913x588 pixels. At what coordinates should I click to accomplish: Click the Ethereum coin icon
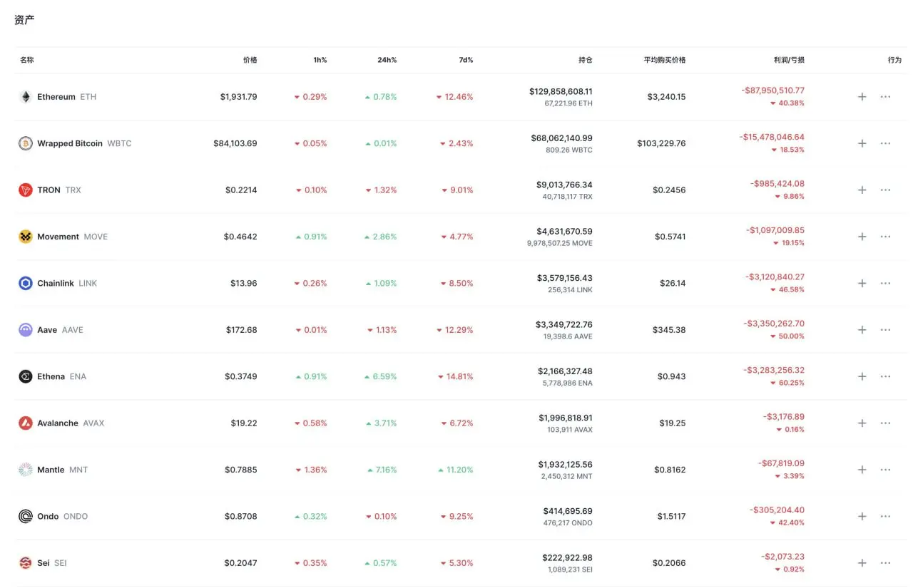26,97
